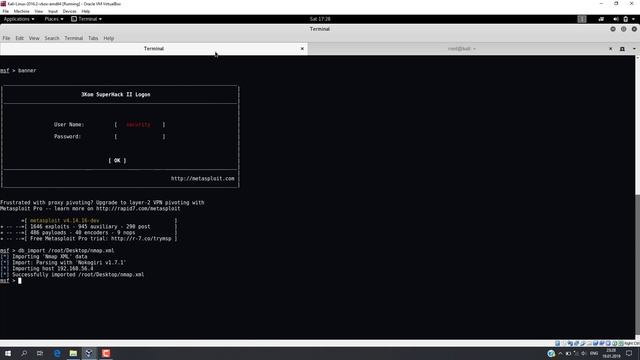The height and width of the screenshot is (360, 640).
Task: Close the root@kali tab
Action: click(611, 49)
